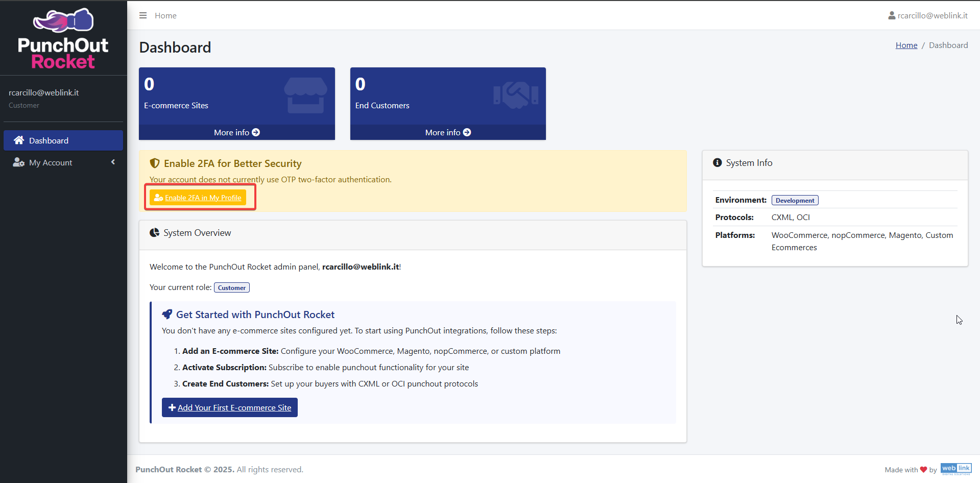This screenshot has height=483, width=980.
Task: Click the End Customers card label
Action: pyautogui.click(x=383, y=106)
